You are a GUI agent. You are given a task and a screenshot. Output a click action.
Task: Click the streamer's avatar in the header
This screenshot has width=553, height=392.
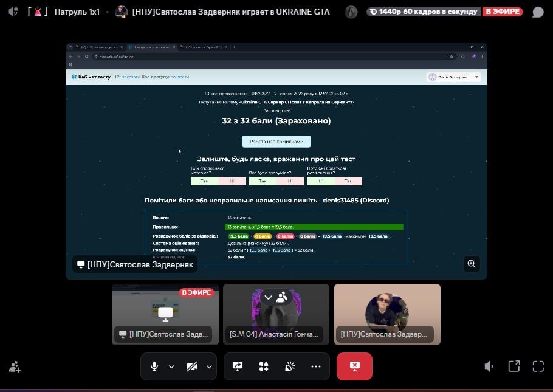pyautogui.click(x=122, y=12)
